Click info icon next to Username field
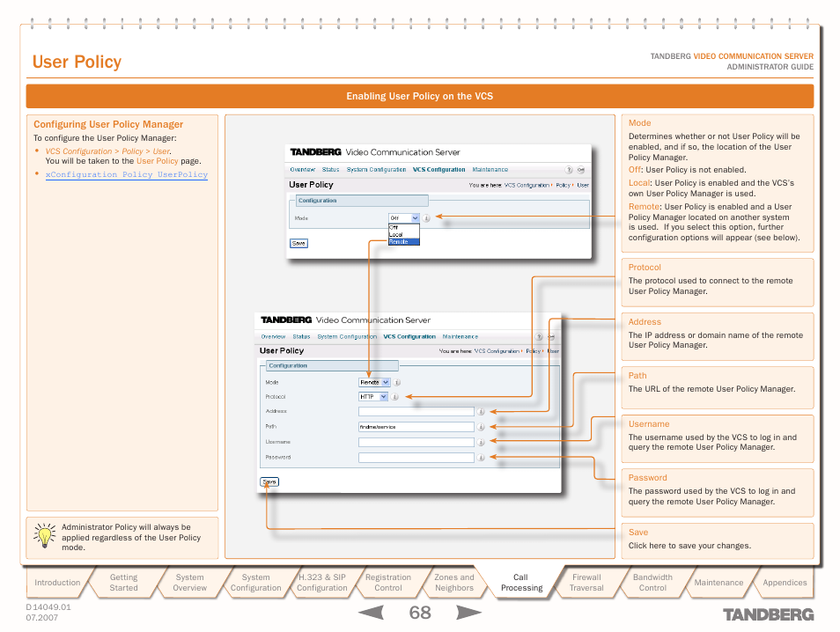840x632 pixels. pos(481,442)
